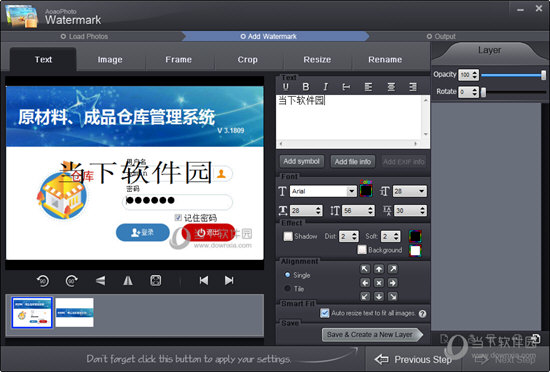Viewport: 550px width, 372px height.
Task: Click the text box vertical scrollbar down arrow
Action: click(426, 134)
